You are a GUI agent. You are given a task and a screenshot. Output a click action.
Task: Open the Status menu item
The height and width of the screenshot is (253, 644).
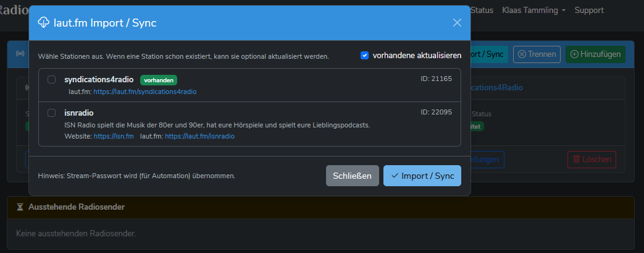(x=482, y=11)
